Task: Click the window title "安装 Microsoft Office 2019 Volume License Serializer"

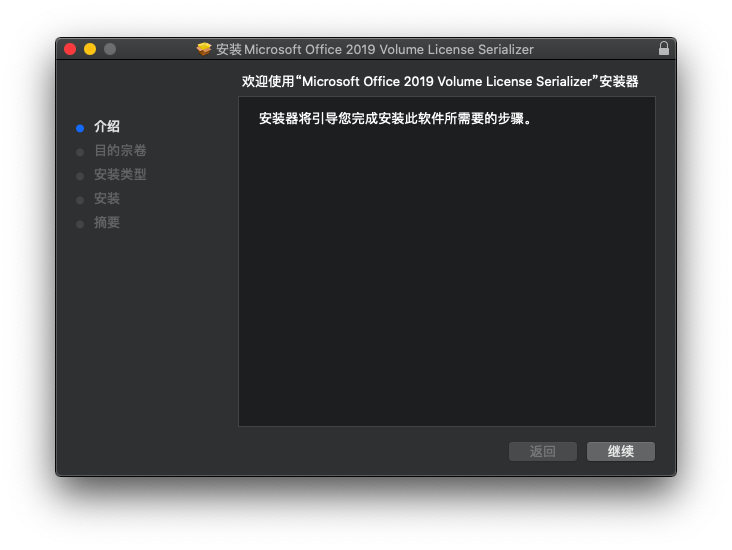Action: click(x=375, y=49)
